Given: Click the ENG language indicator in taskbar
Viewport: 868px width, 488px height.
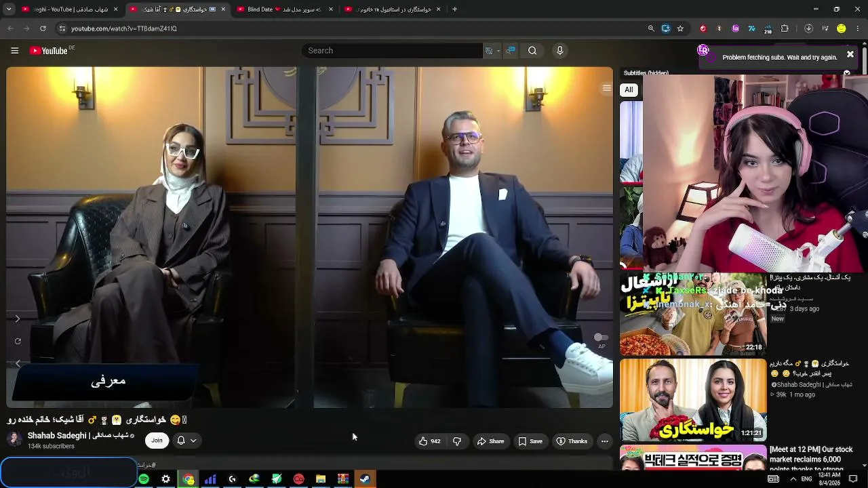Looking at the screenshot, I should [x=806, y=479].
